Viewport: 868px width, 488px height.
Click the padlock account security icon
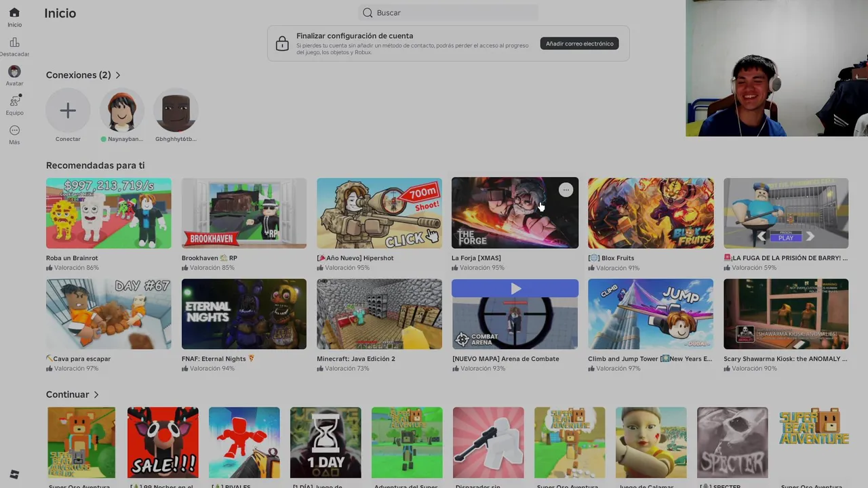click(x=282, y=44)
